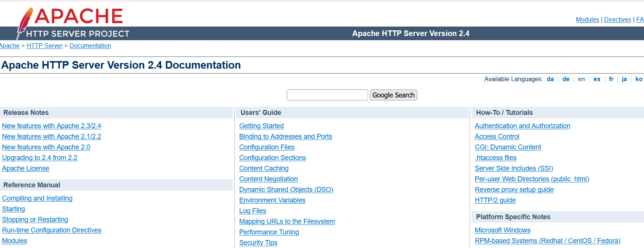Screen dimensions: 644x248
Task: Open Dynamic Shared Objects (DSO) page
Action: (x=286, y=190)
